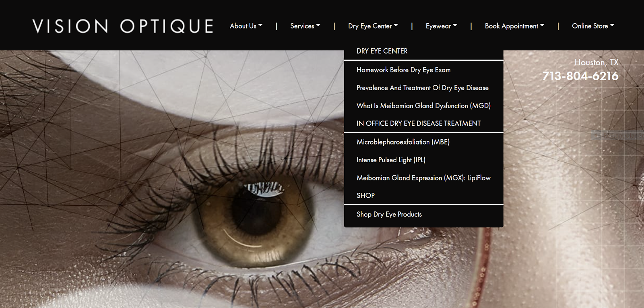Open the Services menu
This screenshot has width=644, height=308.
(305, 26)
